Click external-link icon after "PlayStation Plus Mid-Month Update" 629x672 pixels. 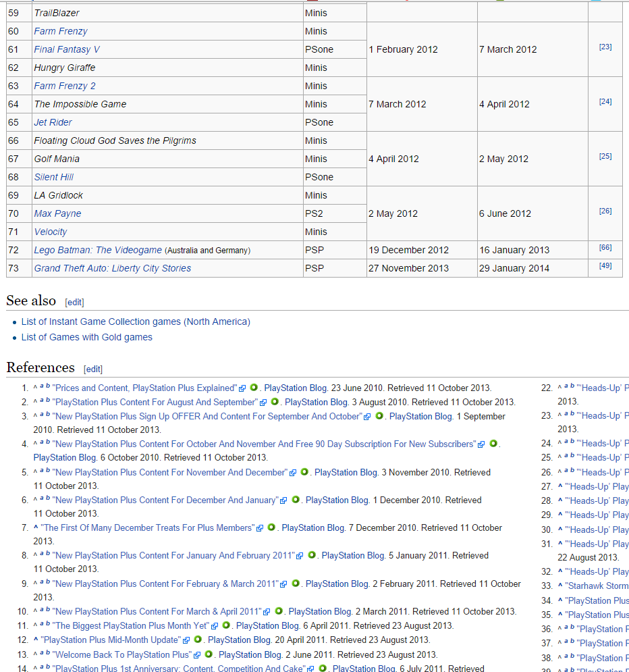pos(186,640)
